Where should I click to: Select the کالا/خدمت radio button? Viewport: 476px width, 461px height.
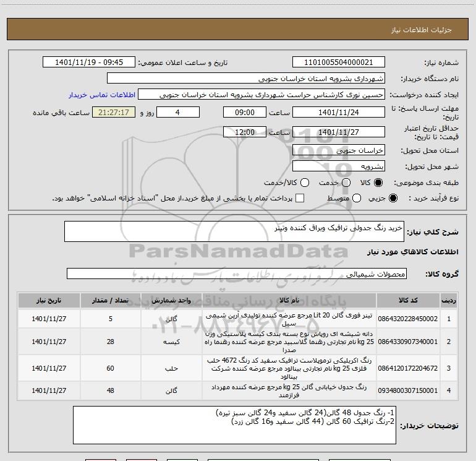click(x=305, y=183)
